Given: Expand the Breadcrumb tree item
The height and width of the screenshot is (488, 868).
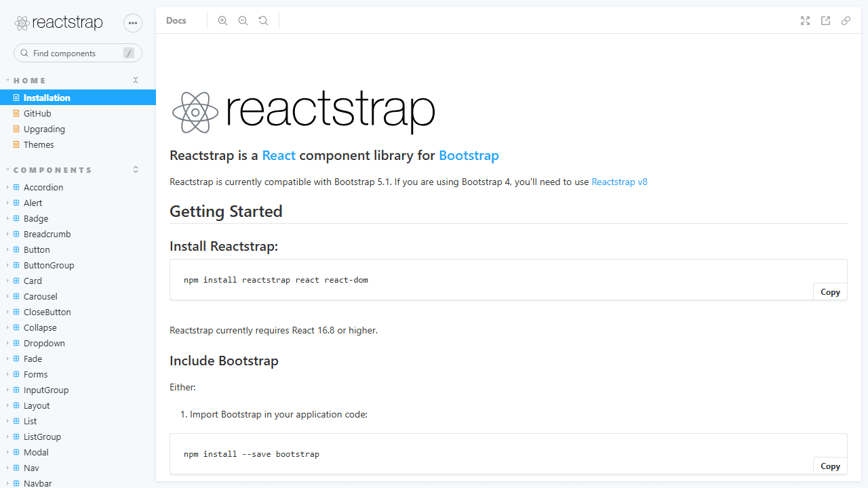Looking at the screenshot, I should pyautogui.click(x=7, y=235).
